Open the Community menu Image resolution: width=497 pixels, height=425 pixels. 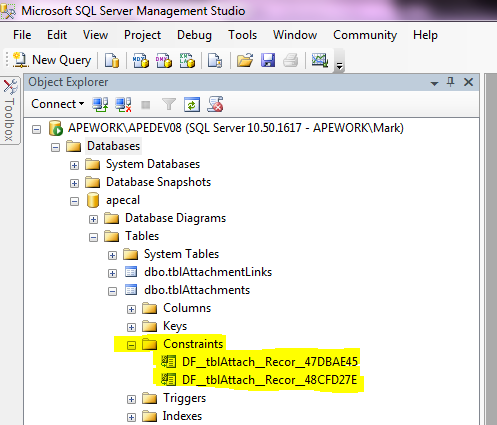pyautogui.click(x=365, y=35)
